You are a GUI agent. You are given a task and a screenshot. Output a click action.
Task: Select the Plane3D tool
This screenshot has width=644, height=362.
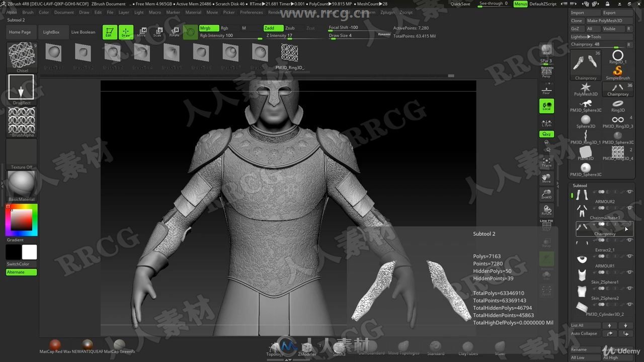[586, 153]
